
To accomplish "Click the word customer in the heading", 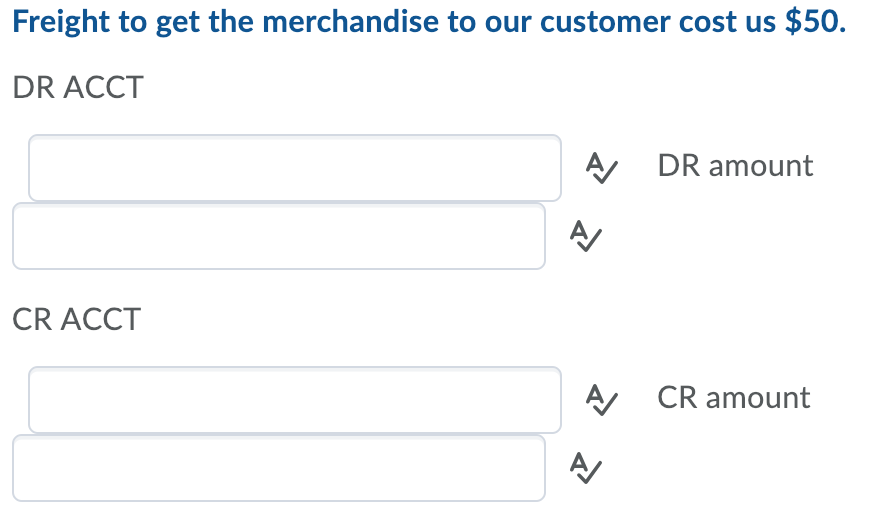I will pos(607,24).
